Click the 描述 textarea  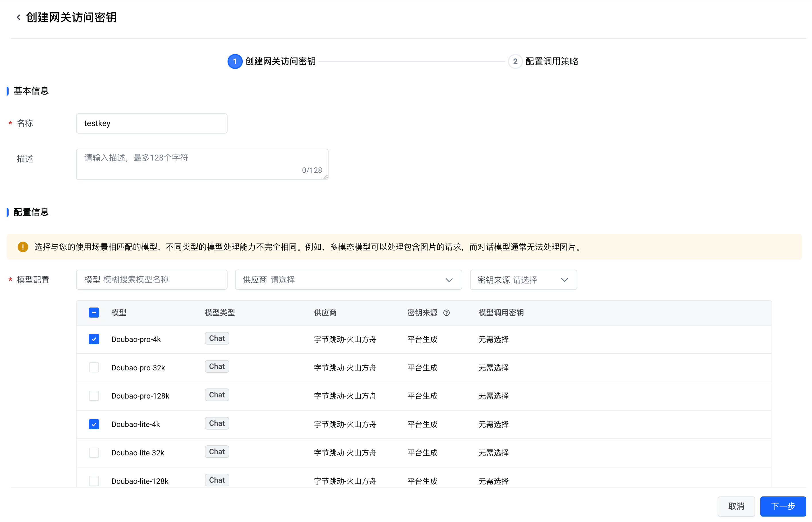(202, 165)
